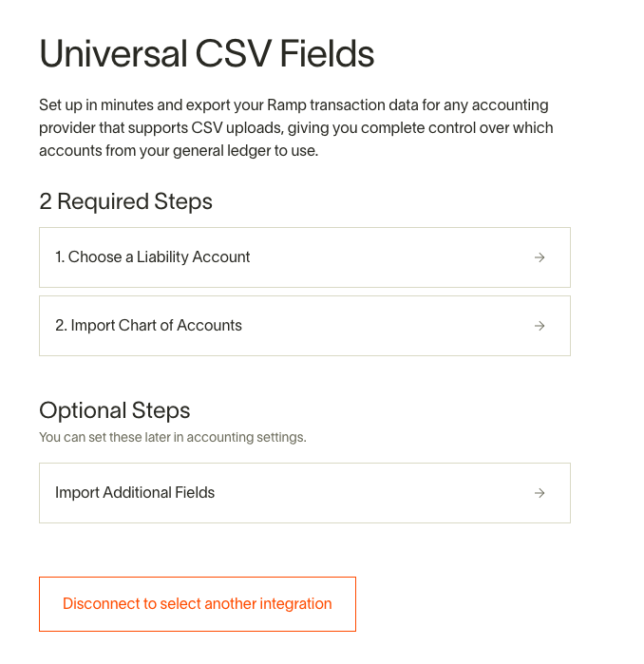Select the 'Choose a Liability Account' label text
Image resolution: width=644 pixels, height=664 pixels.
152,257
